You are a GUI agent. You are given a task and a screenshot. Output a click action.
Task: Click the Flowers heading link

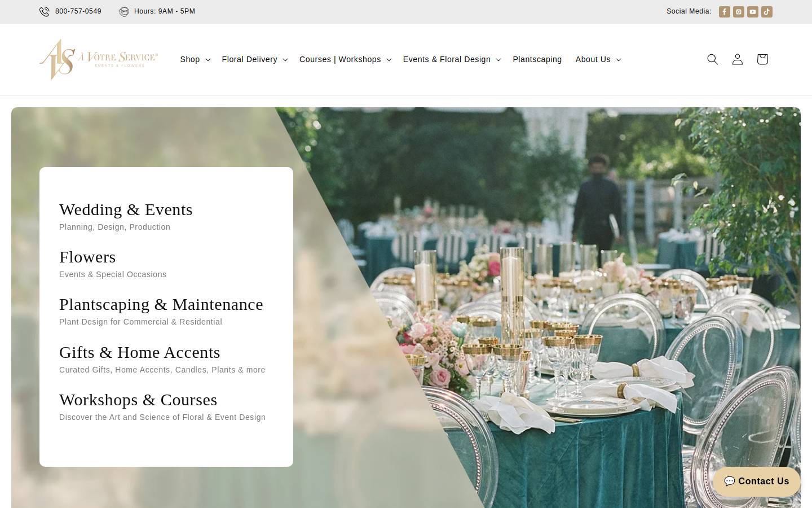pyautogui.click(x=87, y=257)
